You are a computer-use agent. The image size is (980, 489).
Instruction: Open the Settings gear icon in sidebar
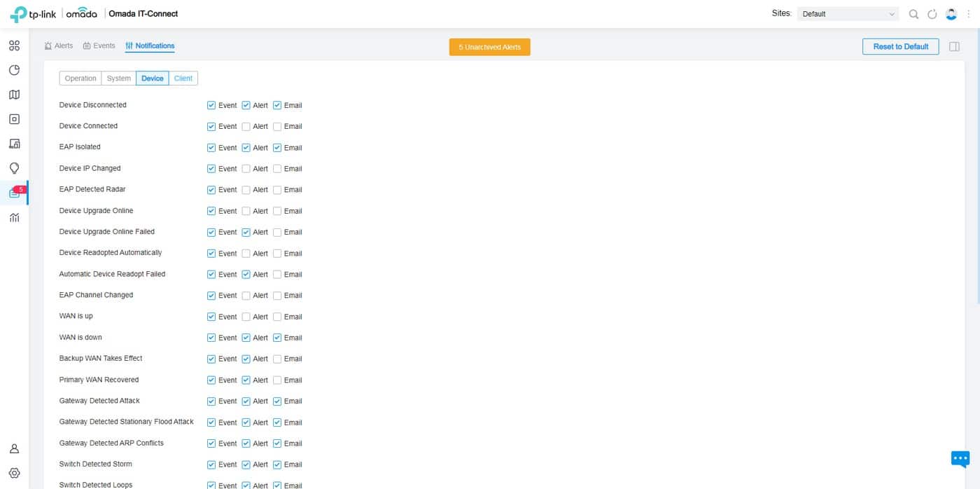(14, 474)
